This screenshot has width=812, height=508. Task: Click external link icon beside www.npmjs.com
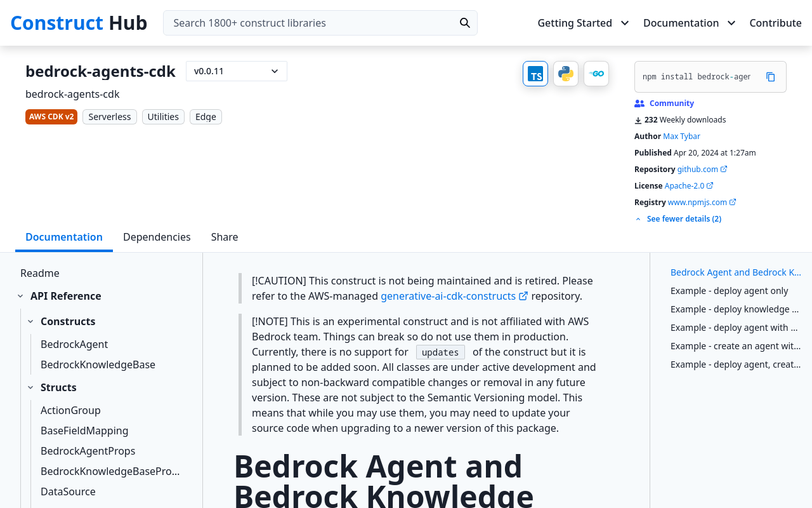(733, 203)
